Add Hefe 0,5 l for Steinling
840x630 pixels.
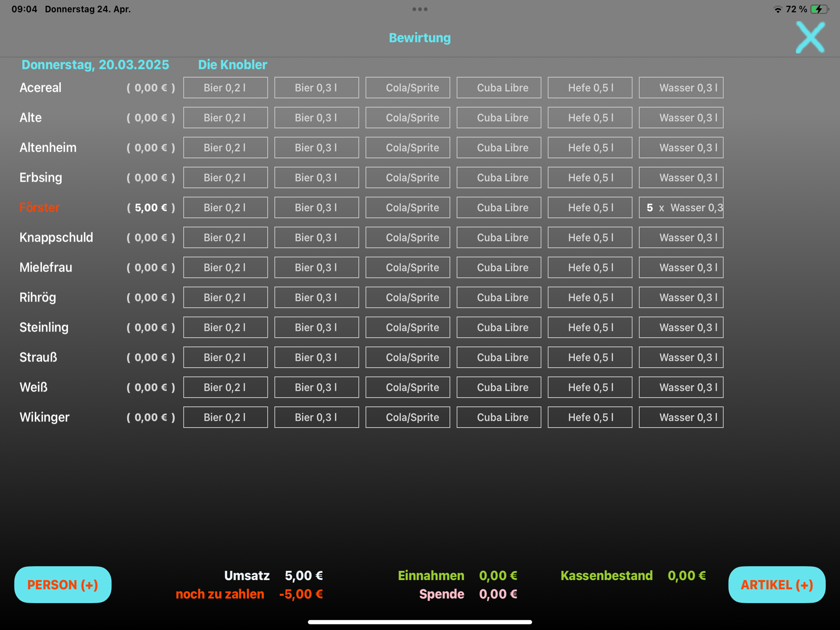pyautogui.click(x=590, y=328)
